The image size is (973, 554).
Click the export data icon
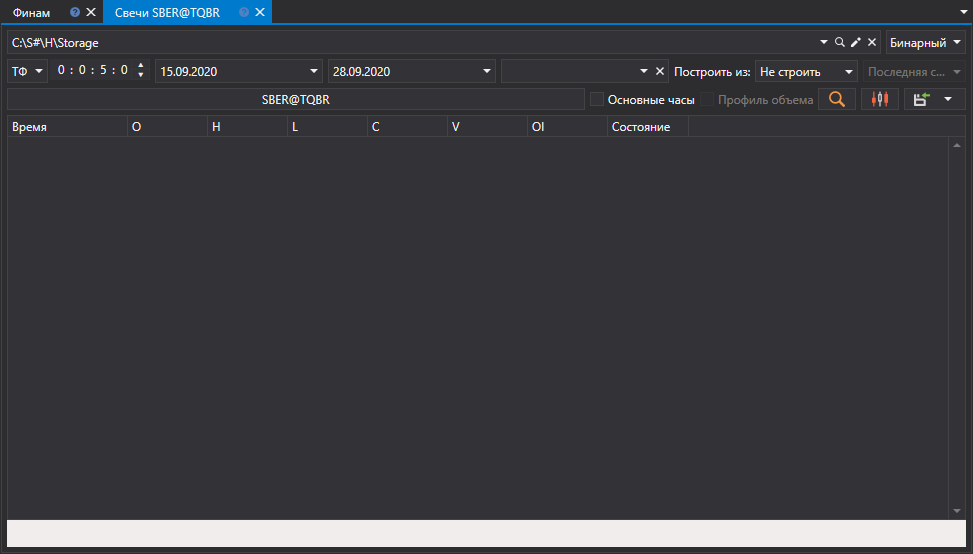[921, 99]
